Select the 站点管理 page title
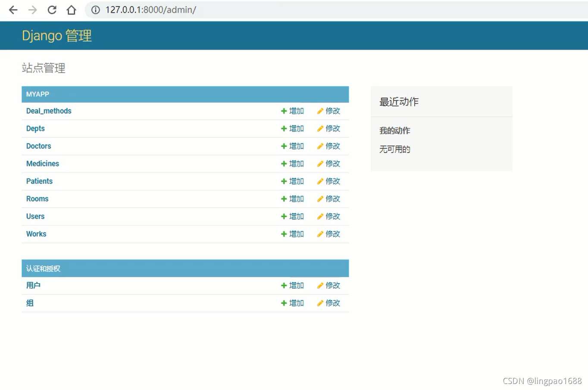The image size is (588, 390). pyautogui.click(x=44, y=68)
